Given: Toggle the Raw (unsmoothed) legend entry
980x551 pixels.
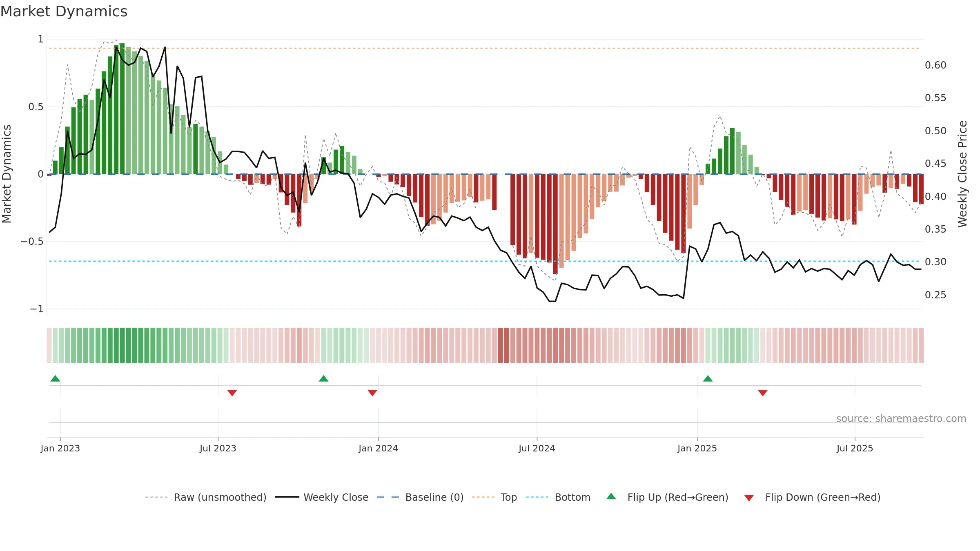Looking at the screenshot, I should click(x=206, y=497).
